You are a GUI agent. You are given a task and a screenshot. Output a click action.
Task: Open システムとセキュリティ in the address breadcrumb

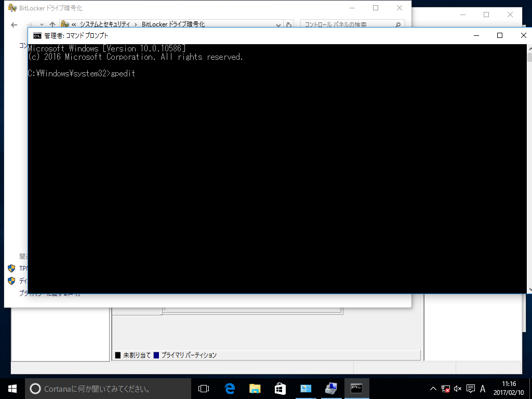pos(105,24)
